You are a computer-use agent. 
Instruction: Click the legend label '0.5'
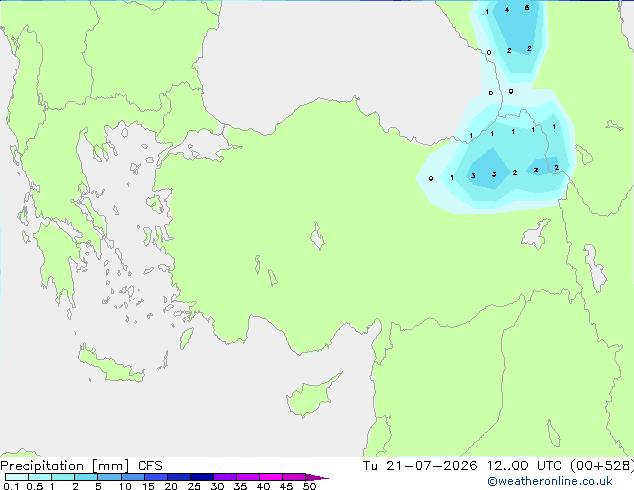click(34, 486)
